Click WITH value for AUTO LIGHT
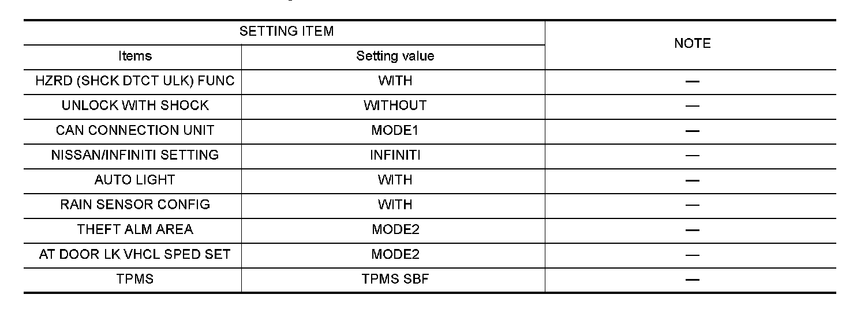 (395, 180)
